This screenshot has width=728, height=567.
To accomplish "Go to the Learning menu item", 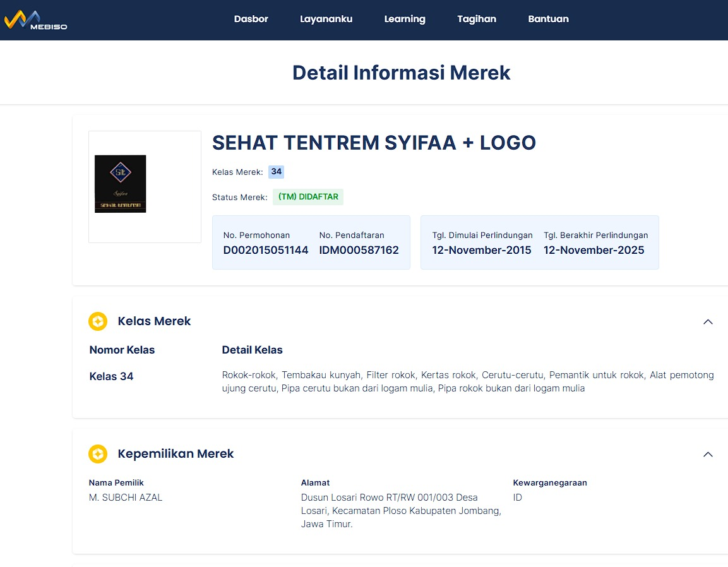I will 405,19.
